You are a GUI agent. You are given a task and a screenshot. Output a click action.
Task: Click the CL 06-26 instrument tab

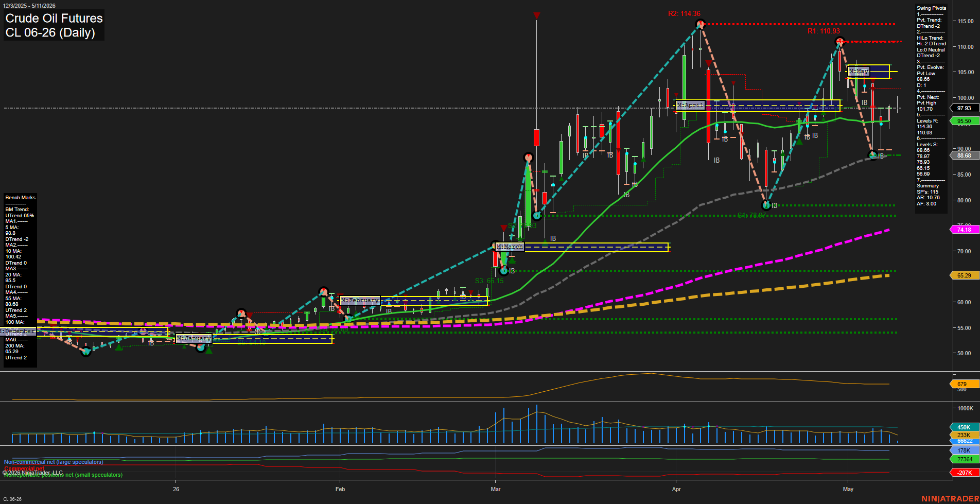(x=12, y=499)
